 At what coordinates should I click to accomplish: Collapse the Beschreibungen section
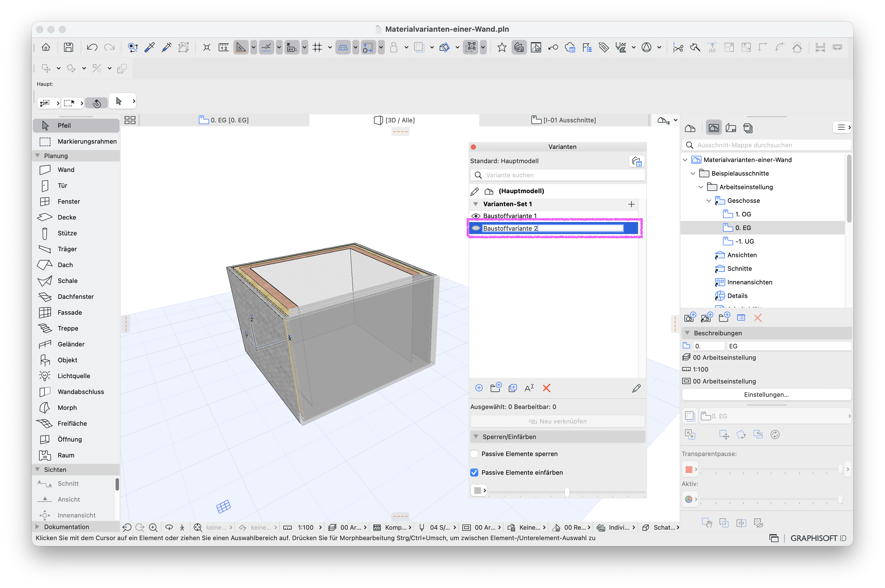coord(687,333)
